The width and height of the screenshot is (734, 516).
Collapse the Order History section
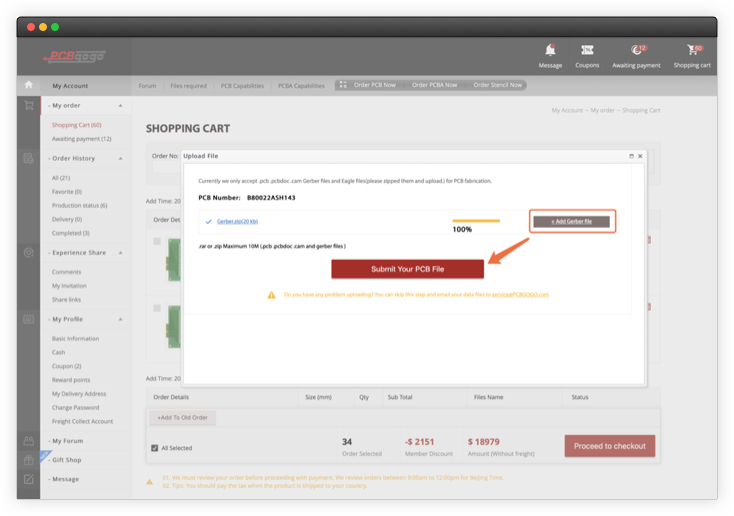[121, 158]
